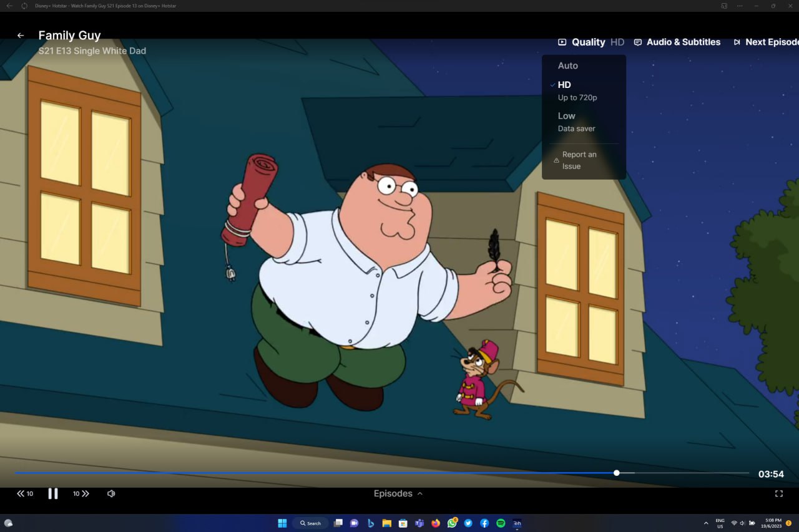This screenshot has width=799, height=532.
Task: Click the Family Guy title text
Action: click(x=69, y=36)
